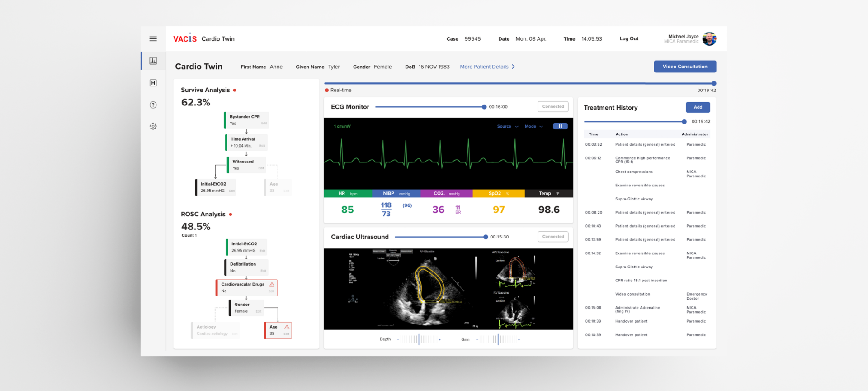This screenshot has width=868, height=391.
Task: Open the settings gear sidebar icon
Action: click(153, 126)
